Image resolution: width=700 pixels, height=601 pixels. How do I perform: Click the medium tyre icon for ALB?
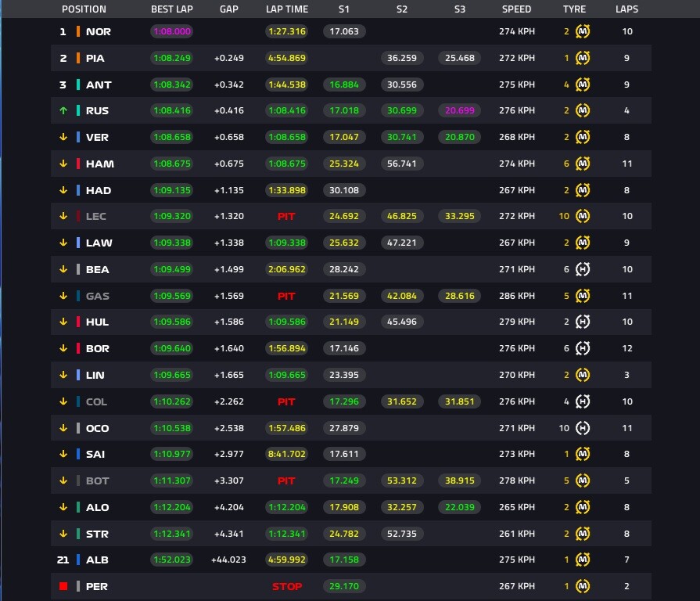(x=583, y=560)
